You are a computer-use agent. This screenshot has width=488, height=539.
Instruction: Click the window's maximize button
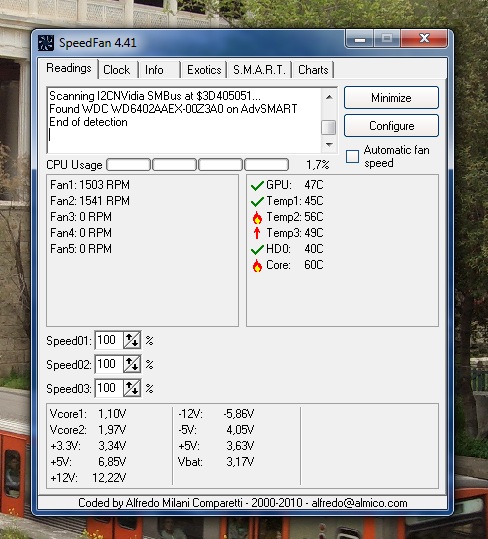coord(387,37)
